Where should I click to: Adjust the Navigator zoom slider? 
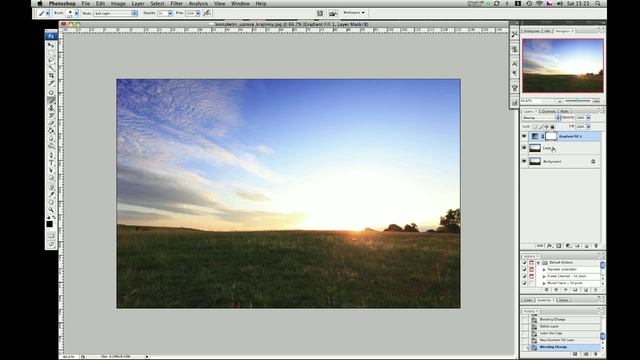[578, 101]
